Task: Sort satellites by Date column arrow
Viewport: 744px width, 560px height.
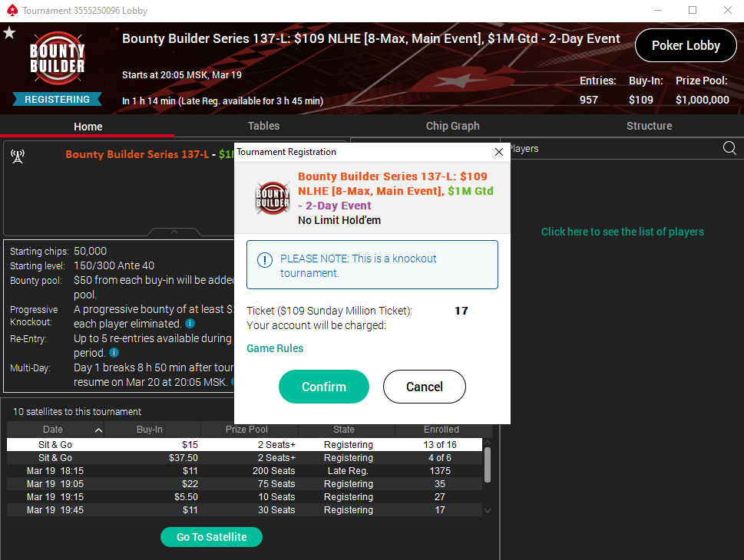Action: click(99, 430)
